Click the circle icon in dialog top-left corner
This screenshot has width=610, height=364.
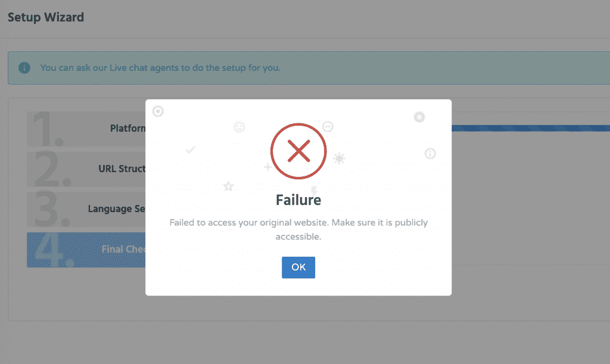(x=158, y=111)
